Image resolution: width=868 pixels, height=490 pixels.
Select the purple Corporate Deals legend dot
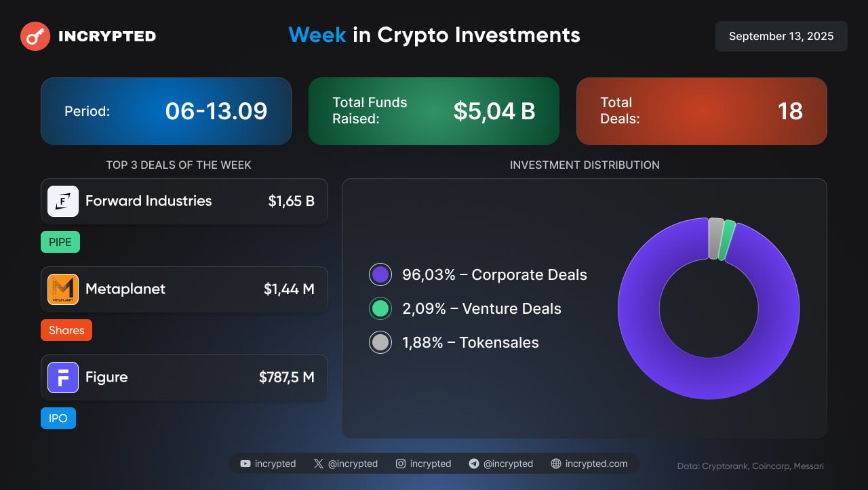[x=381, y=274]
